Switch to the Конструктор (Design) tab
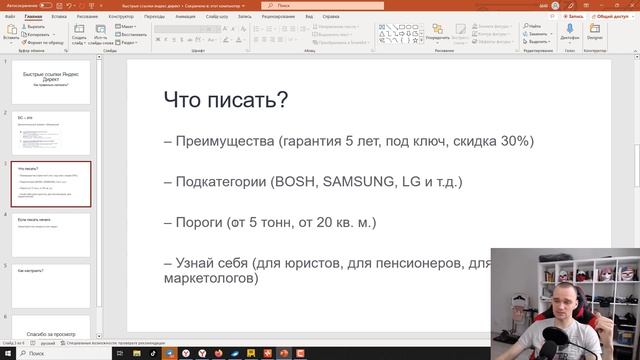This screenshot has width=640, height=360. point(121,17)
